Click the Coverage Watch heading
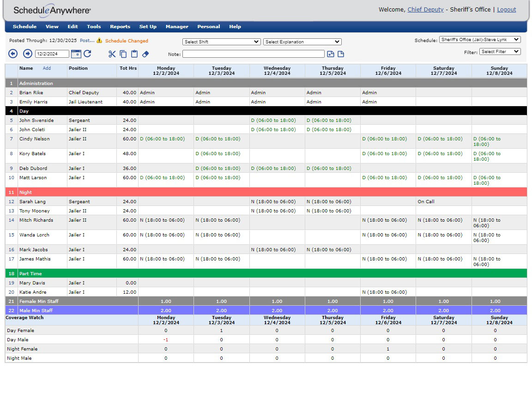The width and height of the screenshot is (532, 399). click(24, 318)
